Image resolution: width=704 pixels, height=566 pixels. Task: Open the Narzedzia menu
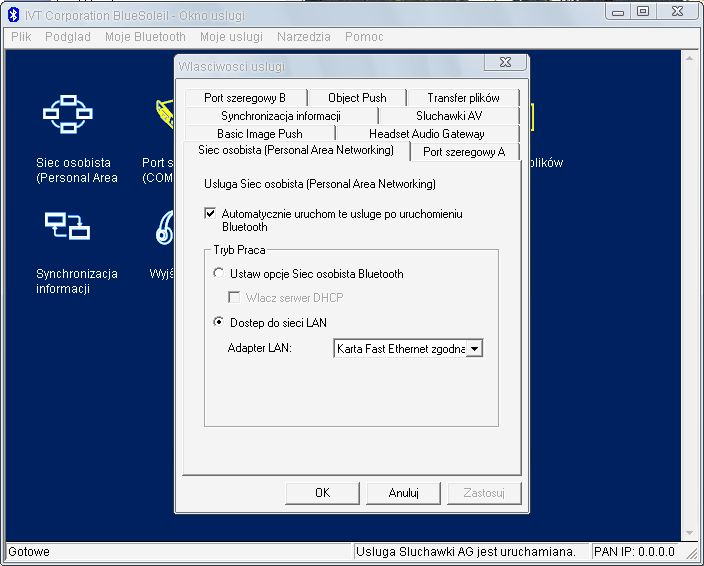(304, 37)
